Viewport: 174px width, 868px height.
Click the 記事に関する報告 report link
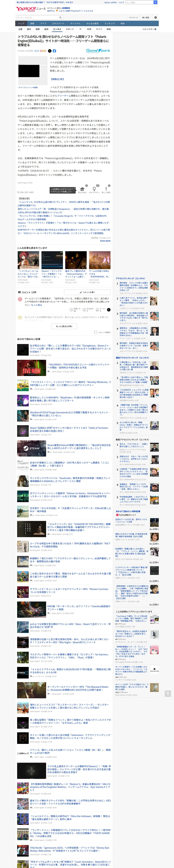26,192
